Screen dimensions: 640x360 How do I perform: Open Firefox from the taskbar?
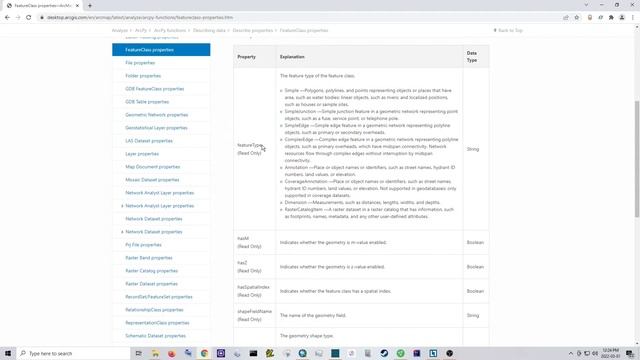(x=171, y=353)
